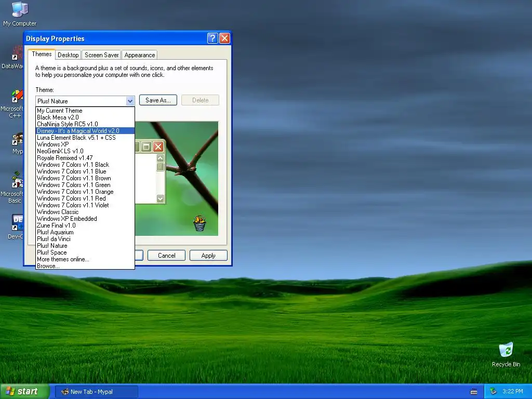Open the Start menu
Image resolution: width=532 pixels, height=399 pixels.
tap(24, 392)
